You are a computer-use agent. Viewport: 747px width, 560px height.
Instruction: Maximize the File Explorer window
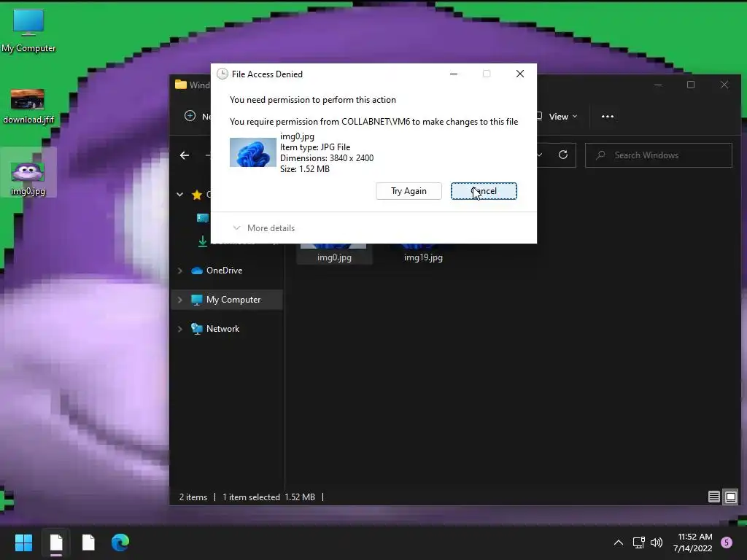coord(691,85)
